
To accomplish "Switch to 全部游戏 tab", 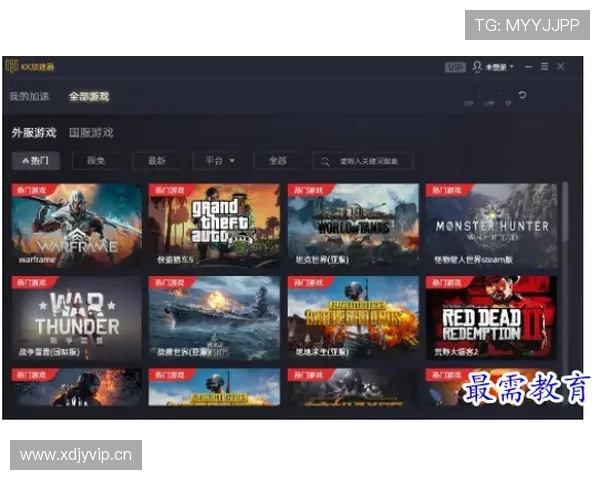I will (89, 96).
